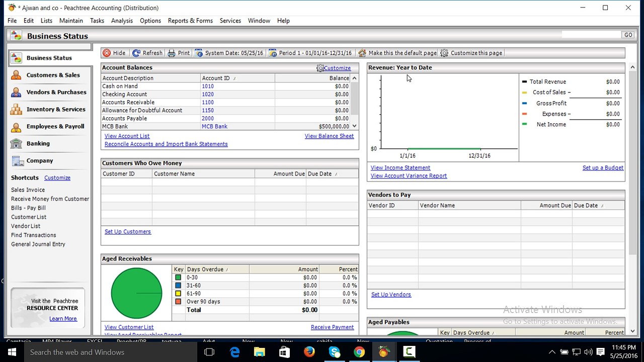Launch Microsoft Edge from the taskbar
644x362 pixels.
pyautogui.click(x=235, y=352)
